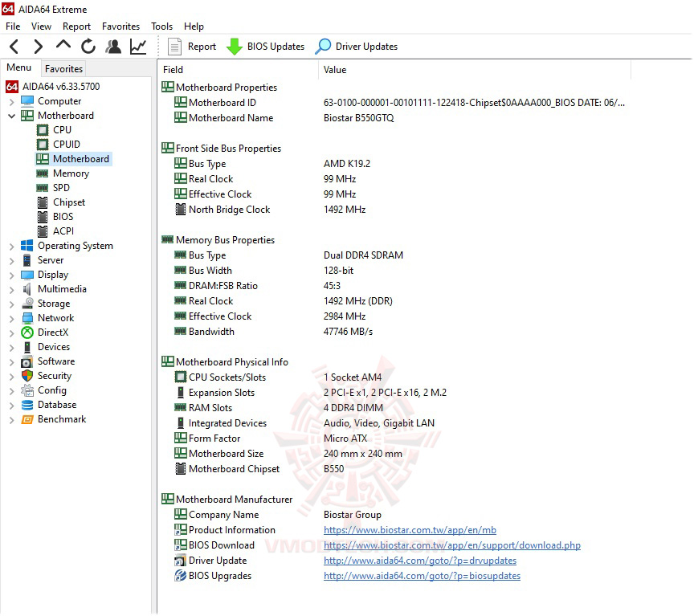Open the Help menu
The width and height of the screenshot is (694, 616).
194,27
